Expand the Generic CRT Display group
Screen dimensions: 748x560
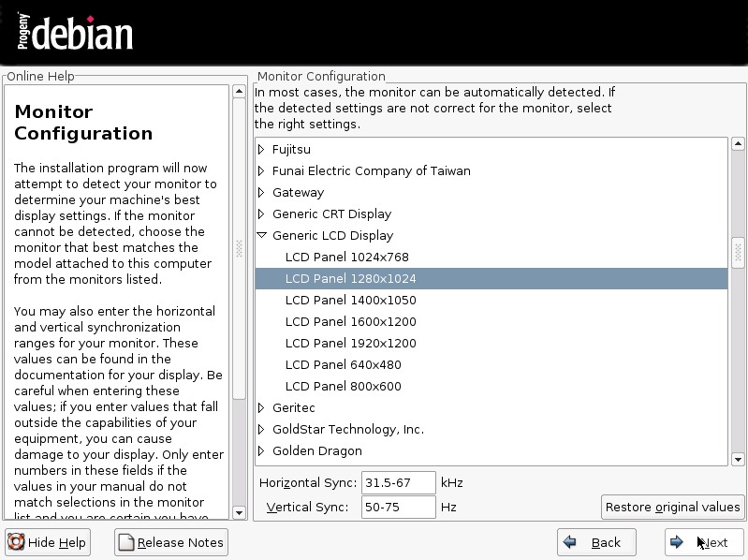pos(262,214)
